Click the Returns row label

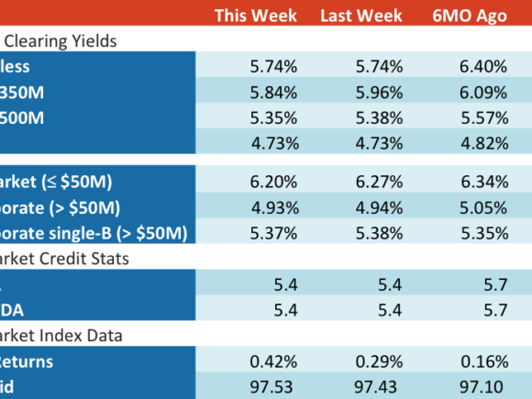pos(27,361)
